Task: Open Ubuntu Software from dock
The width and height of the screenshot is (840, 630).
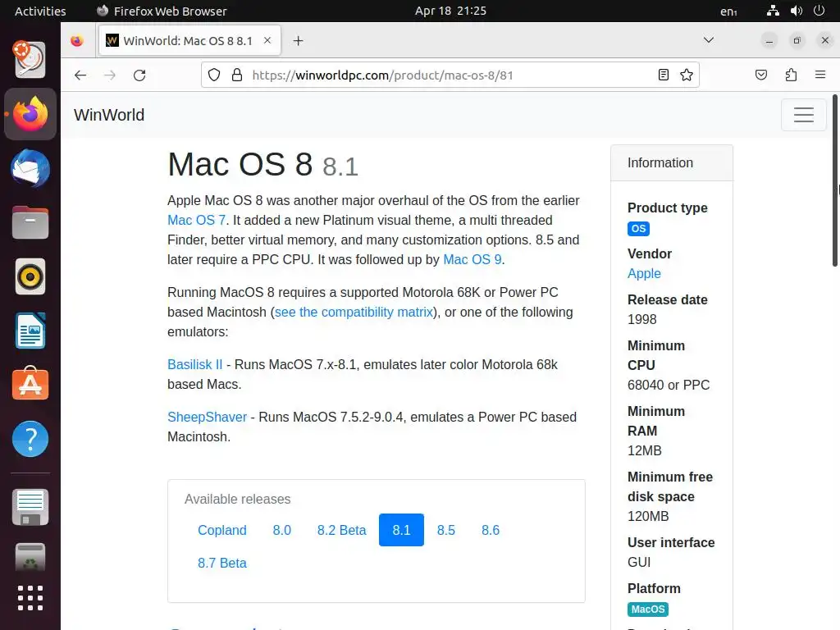Action: tap(30, 385)
